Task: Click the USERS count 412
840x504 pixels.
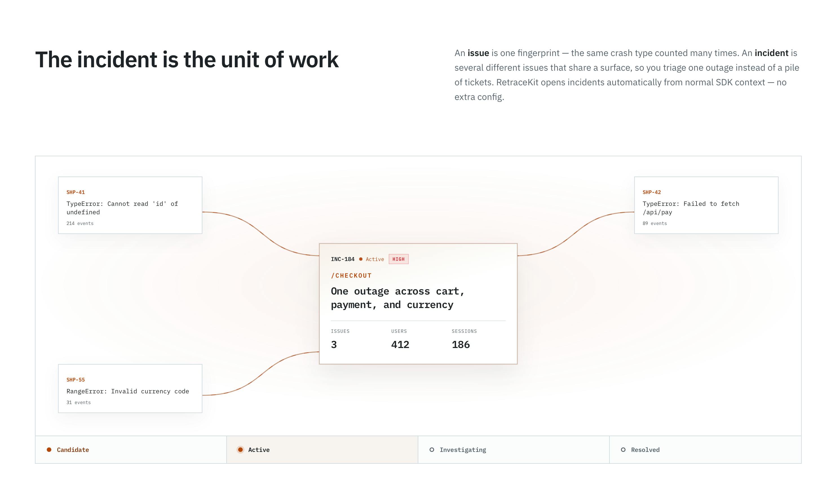Action: pos(400,344)
